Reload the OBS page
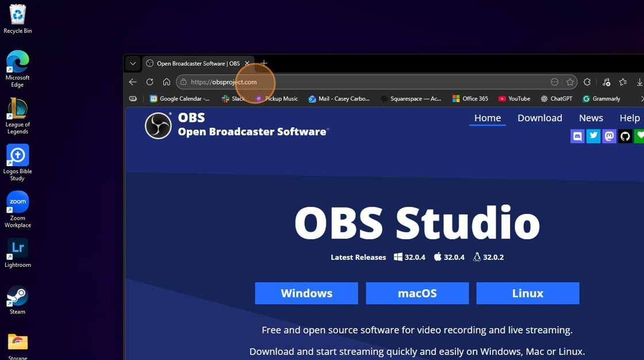This screenshot has width=644, height=360. click(x=150, y=82)
